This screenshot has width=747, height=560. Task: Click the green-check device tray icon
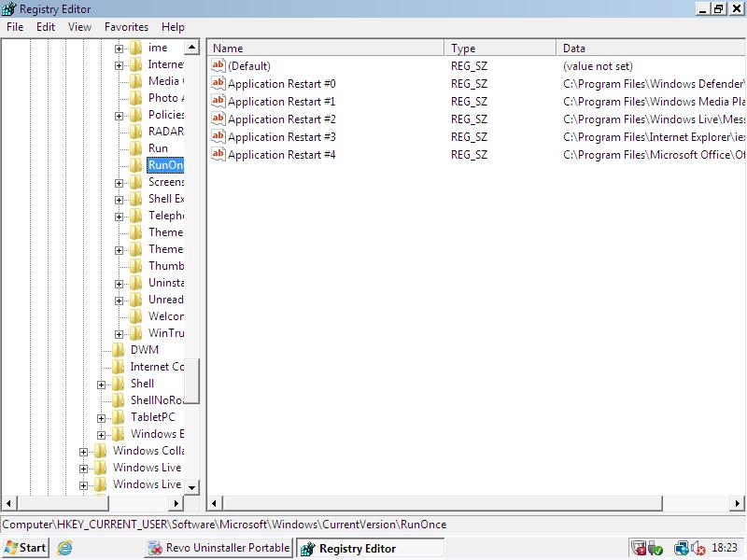(x=655, y=549)
